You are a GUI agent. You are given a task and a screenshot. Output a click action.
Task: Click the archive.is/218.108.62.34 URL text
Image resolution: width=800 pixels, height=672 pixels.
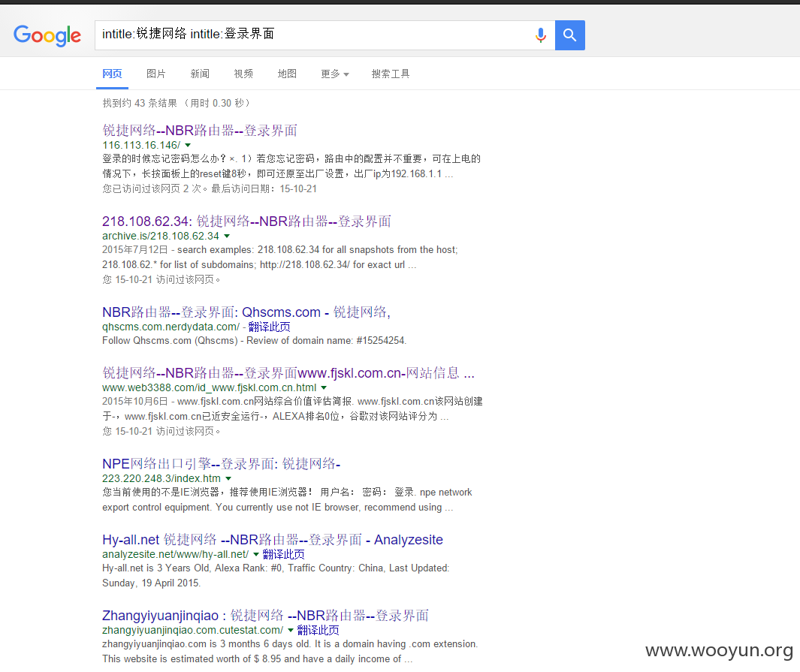pos(160,236)
